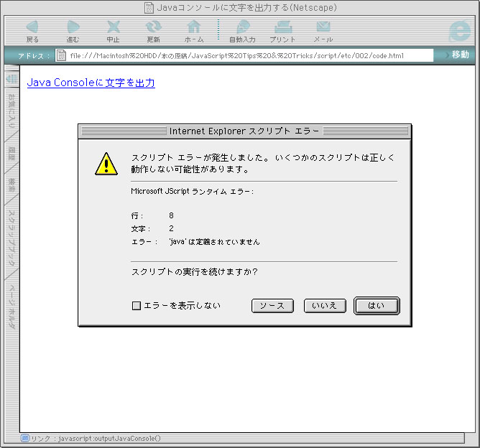Click the Internet Explorer 'e' logo
Screen dimensions: 480x448
[x=460, y=31]
